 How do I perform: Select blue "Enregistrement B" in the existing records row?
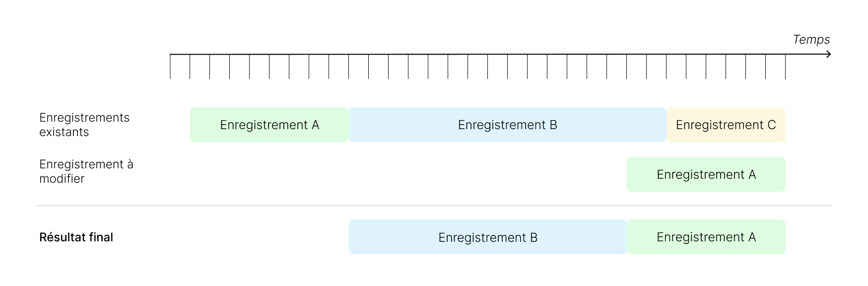(x=507, y=125)
